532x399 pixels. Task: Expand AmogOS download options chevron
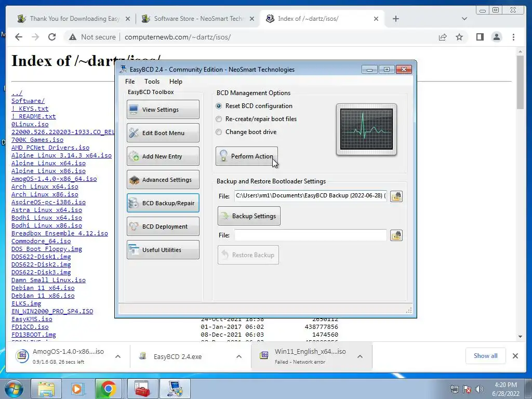(x=118, y=356)
